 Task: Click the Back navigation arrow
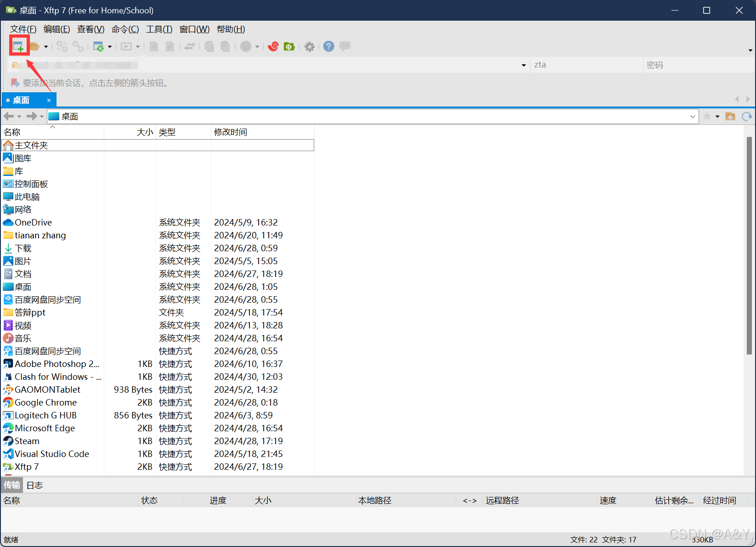point(9,116)
